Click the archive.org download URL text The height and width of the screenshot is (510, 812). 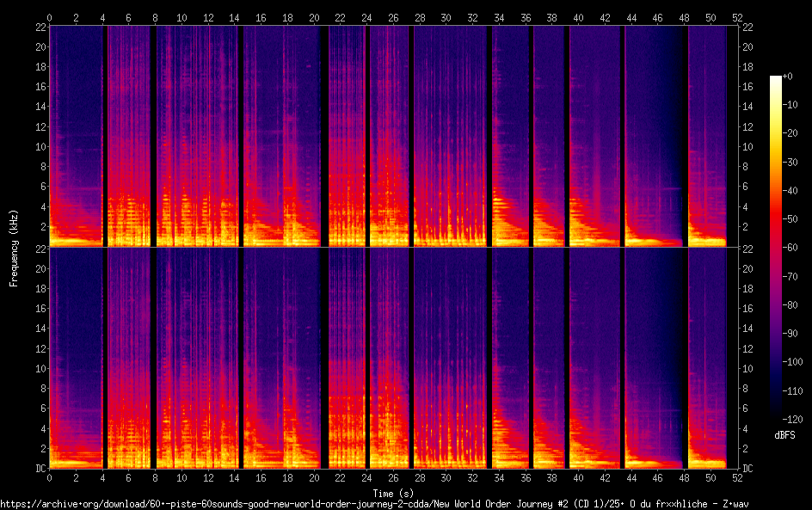[374, 504]
